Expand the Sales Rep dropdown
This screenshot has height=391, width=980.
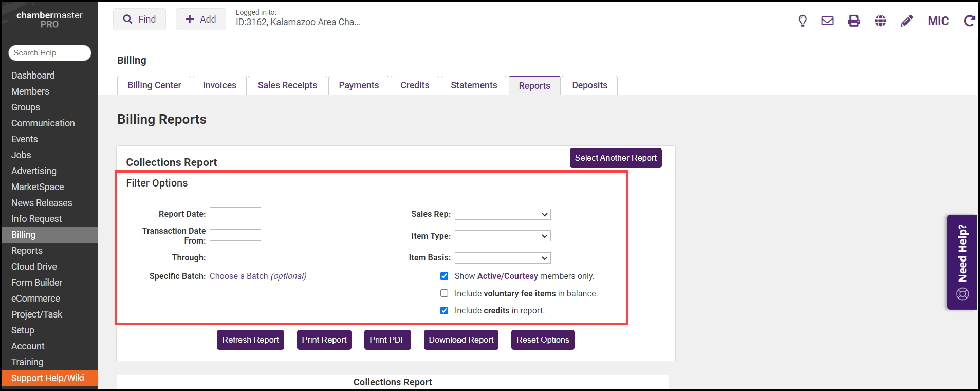pos(503,214)
